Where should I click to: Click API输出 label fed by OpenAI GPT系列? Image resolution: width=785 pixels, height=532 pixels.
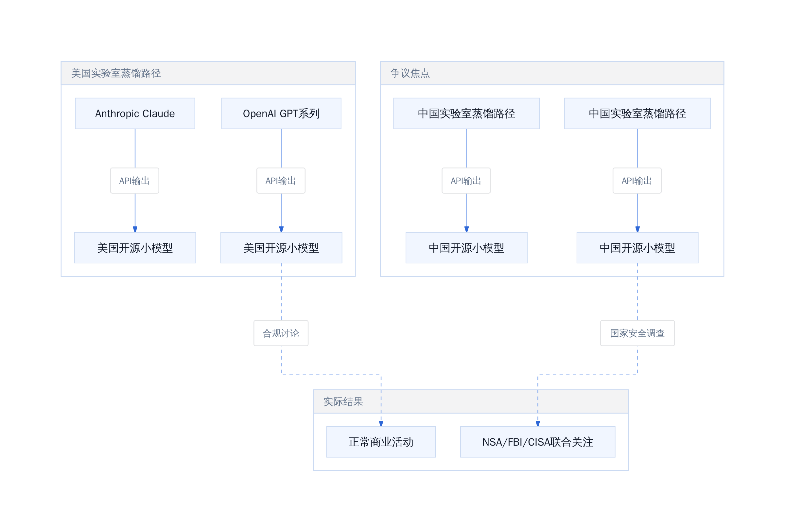[x=281, y=181]
